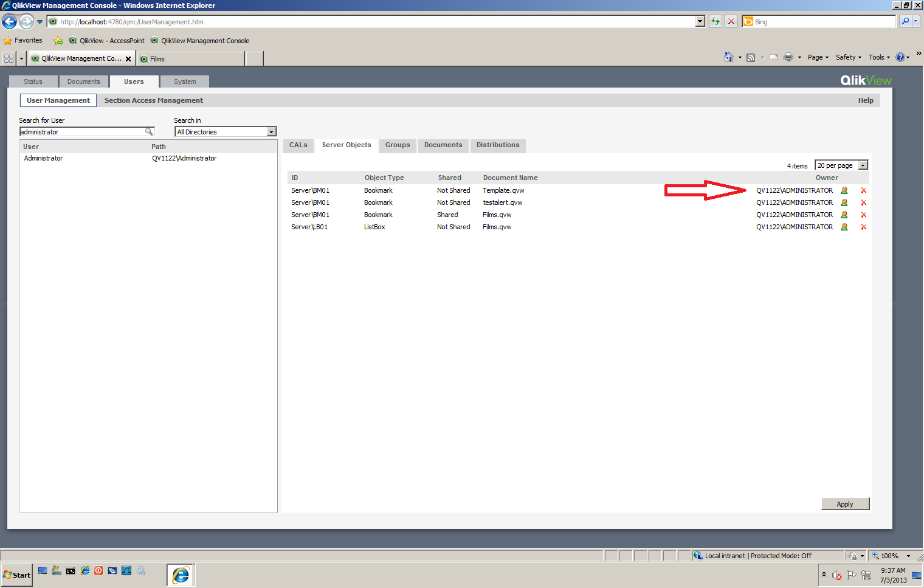The width and height of the screenshot is (924, 588).
Task: Click the owner icon for testalert.qvw row
Action: 844,202
